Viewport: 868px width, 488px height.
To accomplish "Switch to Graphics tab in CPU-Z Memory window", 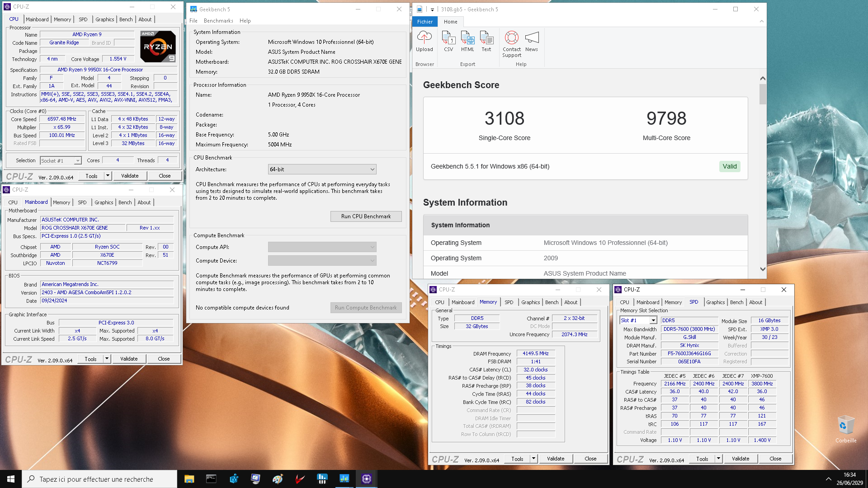I will (530, 302).
